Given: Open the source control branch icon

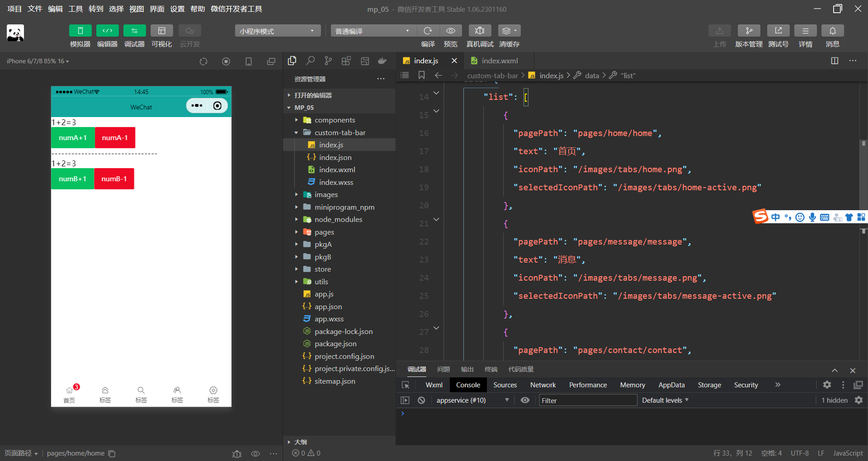Looking at the screenshot, I should pyautogui.click(x=328, y=61).
